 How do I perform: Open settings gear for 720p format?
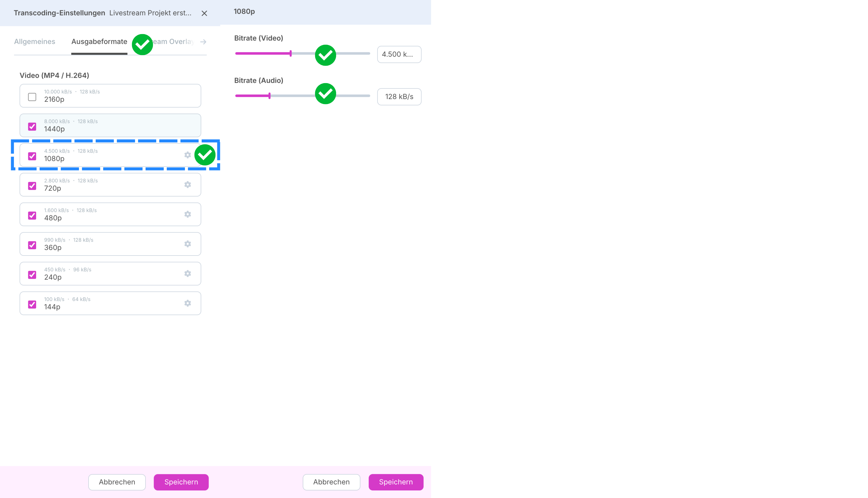188,185
